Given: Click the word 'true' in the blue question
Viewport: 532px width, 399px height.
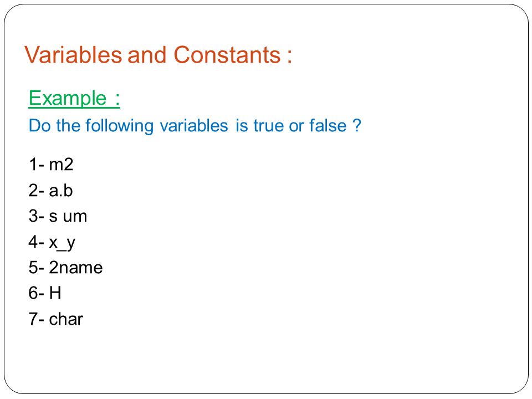Looking at the screenshot, I should tap(268, 126).
